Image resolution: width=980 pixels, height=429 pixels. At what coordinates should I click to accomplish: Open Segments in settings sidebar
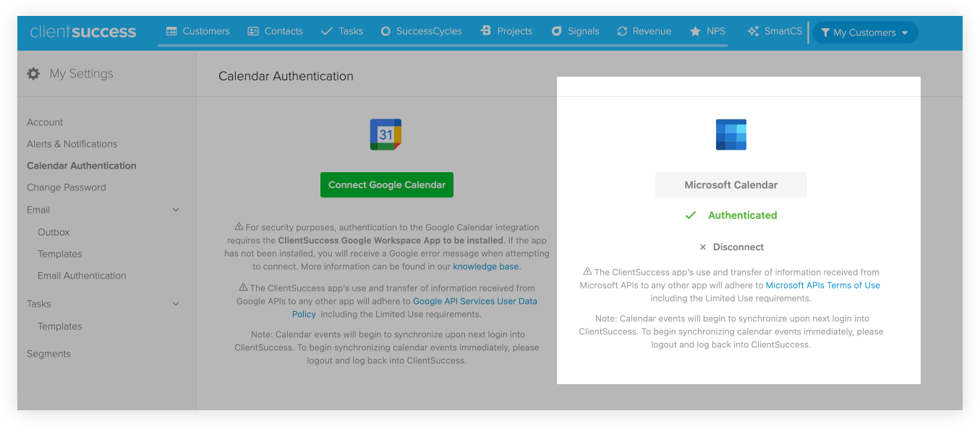pos(48,354)
